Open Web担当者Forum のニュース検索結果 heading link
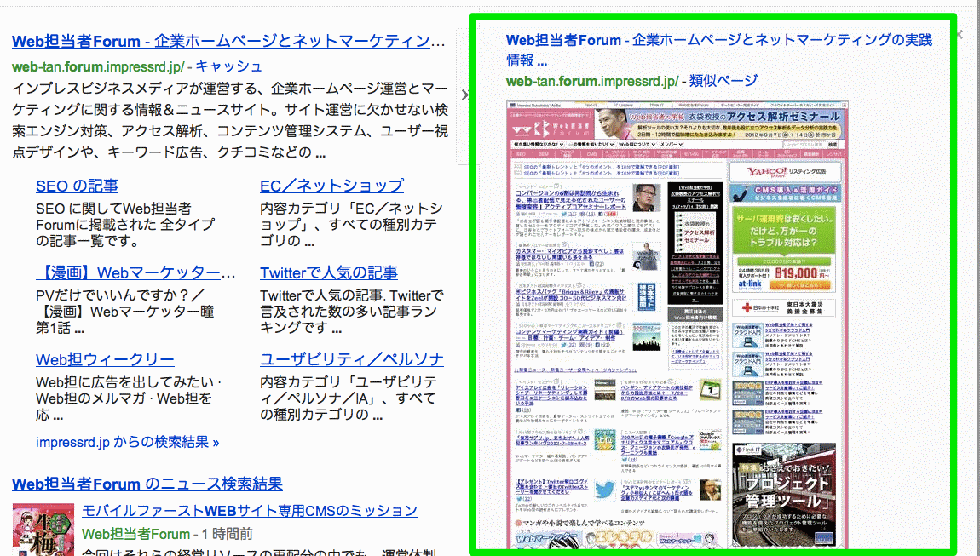The height and width of the screenshot is (556, 980). click(x=147, y=484)
